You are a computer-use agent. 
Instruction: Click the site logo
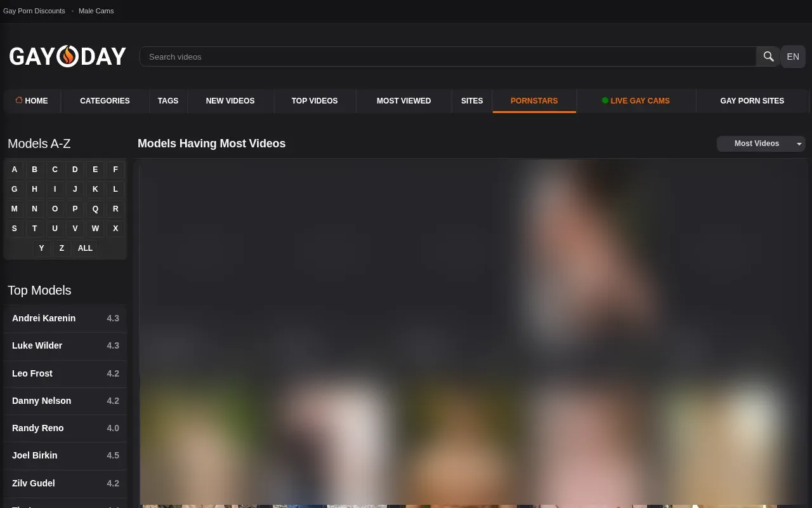[x=67, y=57]
